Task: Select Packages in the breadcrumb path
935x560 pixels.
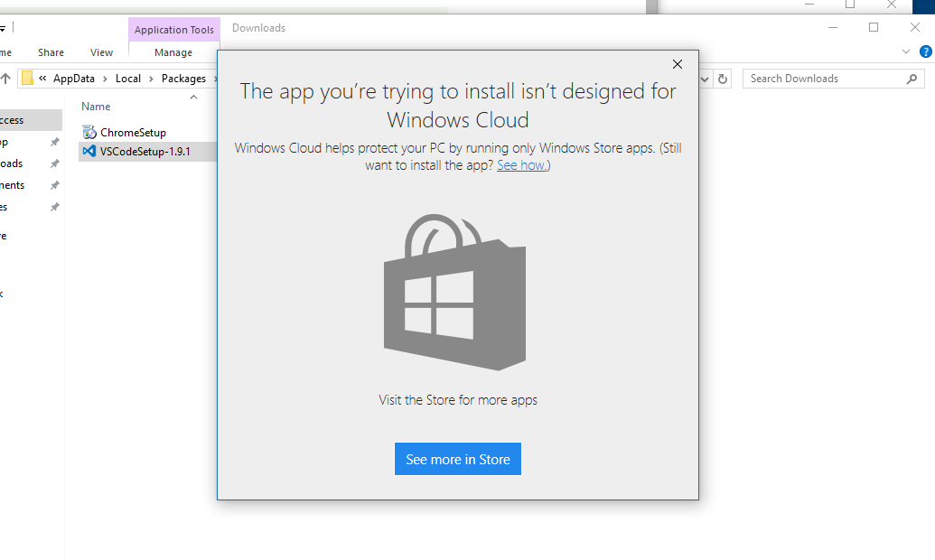Action: click(184, 79)
